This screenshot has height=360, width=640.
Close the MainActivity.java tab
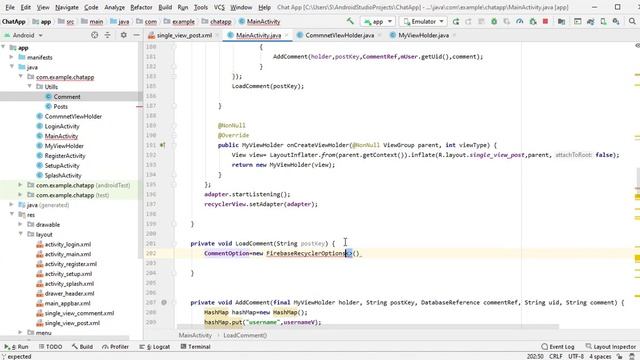tap(287, 36)
